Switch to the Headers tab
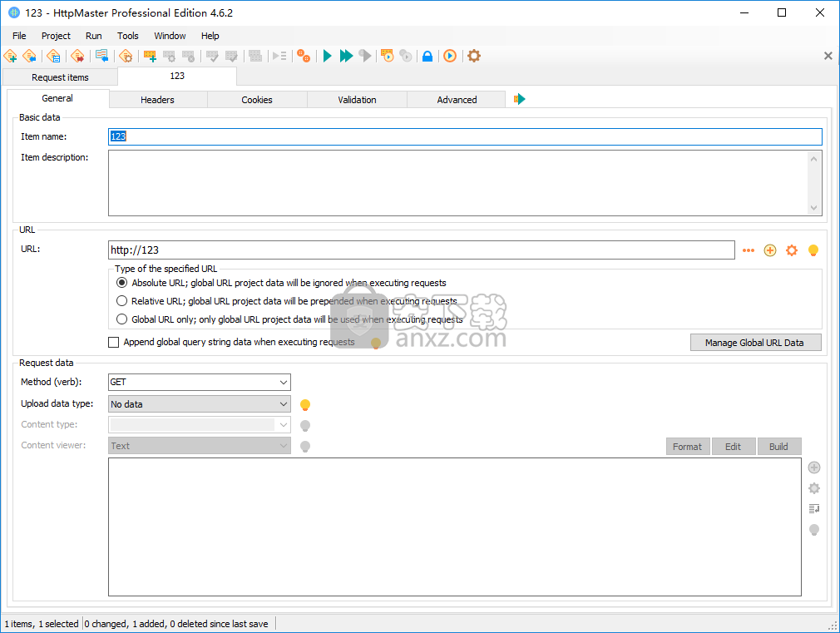 [x=158, y=100]
